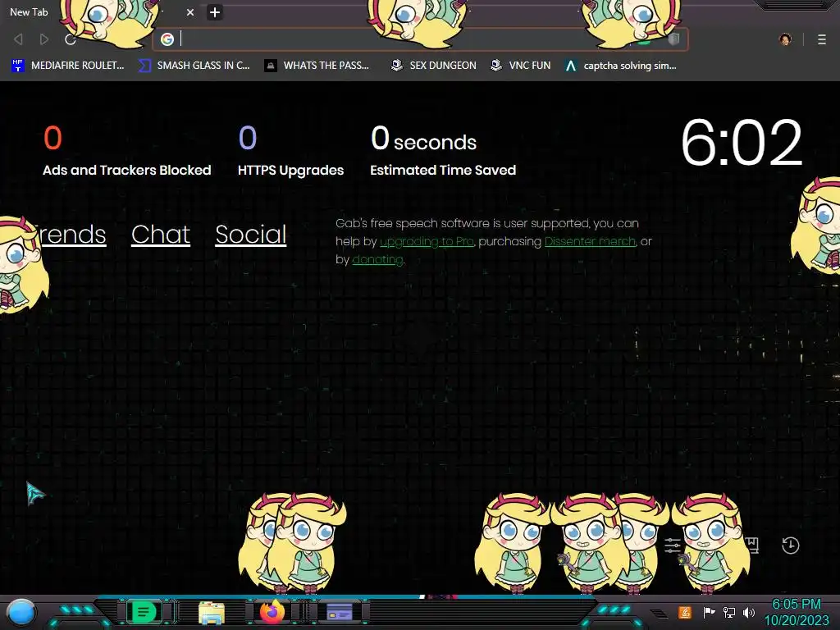The width and height of the screenshot is (840, 630).
Task: Open the VNC FUN bookmark
Action: [x=521, y=66]
